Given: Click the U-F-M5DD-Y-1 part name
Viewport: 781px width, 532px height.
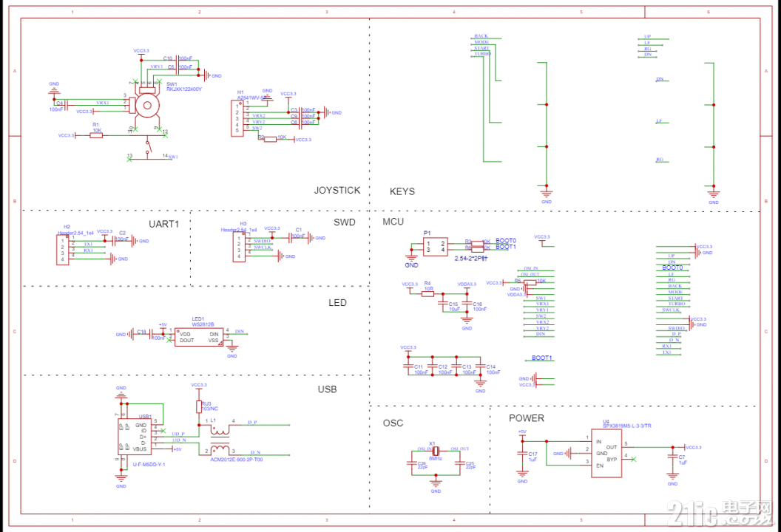Looking at the screenshot, I should 149,464.
